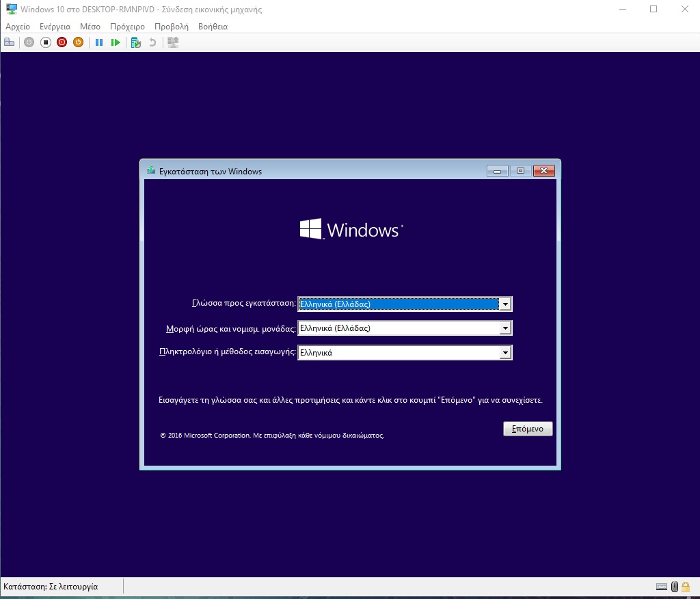700x599 pixels.
Task: Minimize the Εγκατάσταση των Windows dialog
Action: (498, 171)
